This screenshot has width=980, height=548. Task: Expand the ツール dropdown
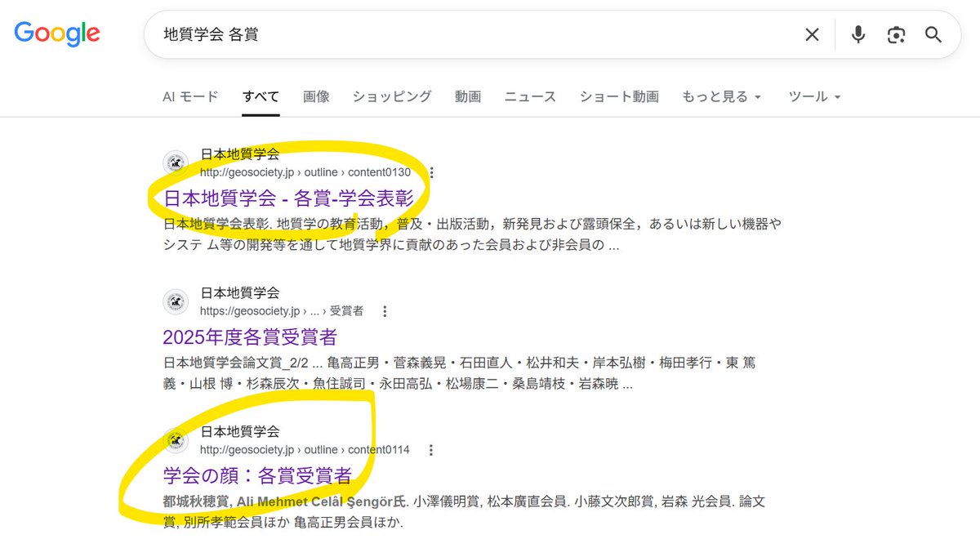814,96
